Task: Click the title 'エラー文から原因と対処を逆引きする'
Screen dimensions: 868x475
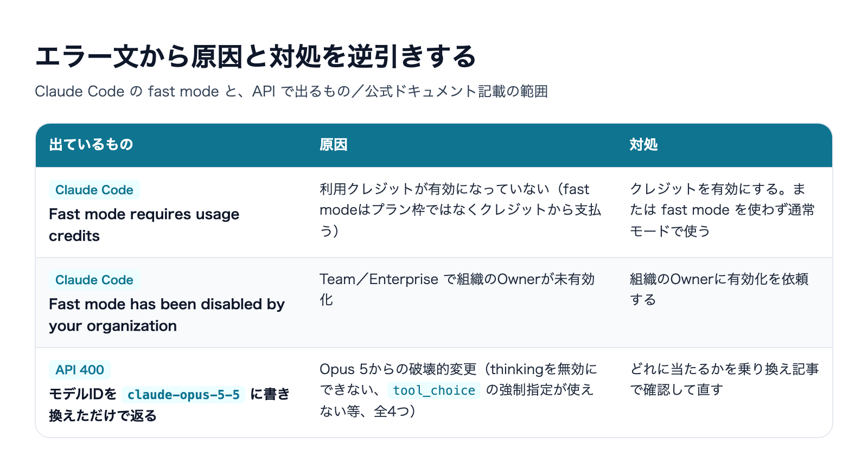Action: point(256,56)
